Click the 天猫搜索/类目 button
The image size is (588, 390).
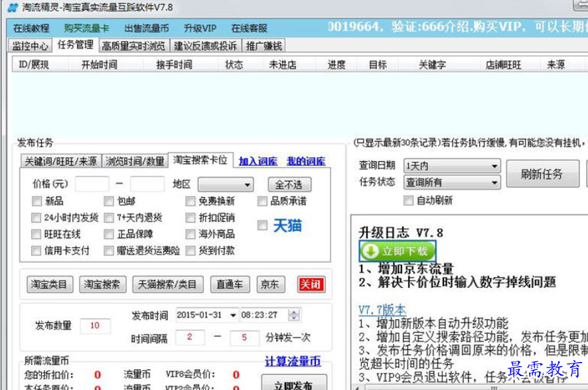click(x=168, y=285)
